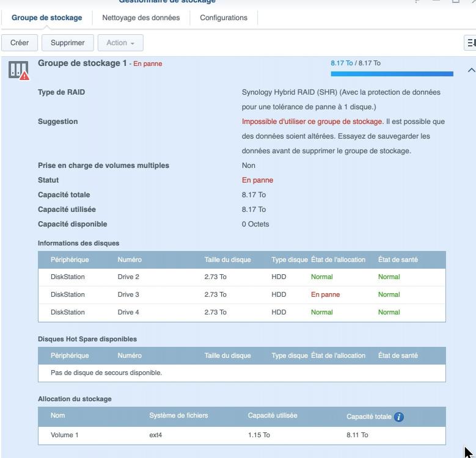Open the Action dropdown menu
476x458 pixels.
120,43
